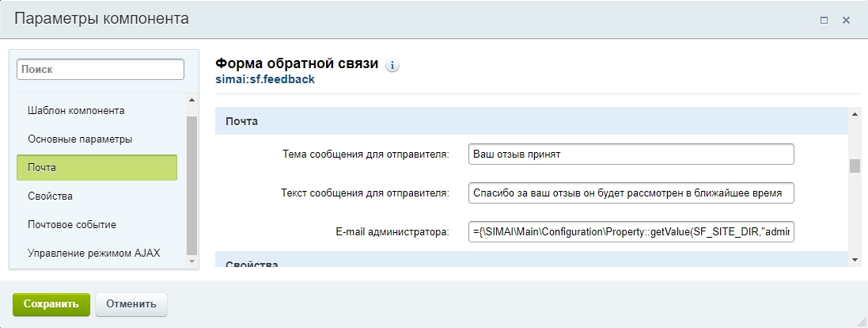Click the right panel scroll down arrow
The width and height of the screenshot is (868, 328).
pos(854,259)
